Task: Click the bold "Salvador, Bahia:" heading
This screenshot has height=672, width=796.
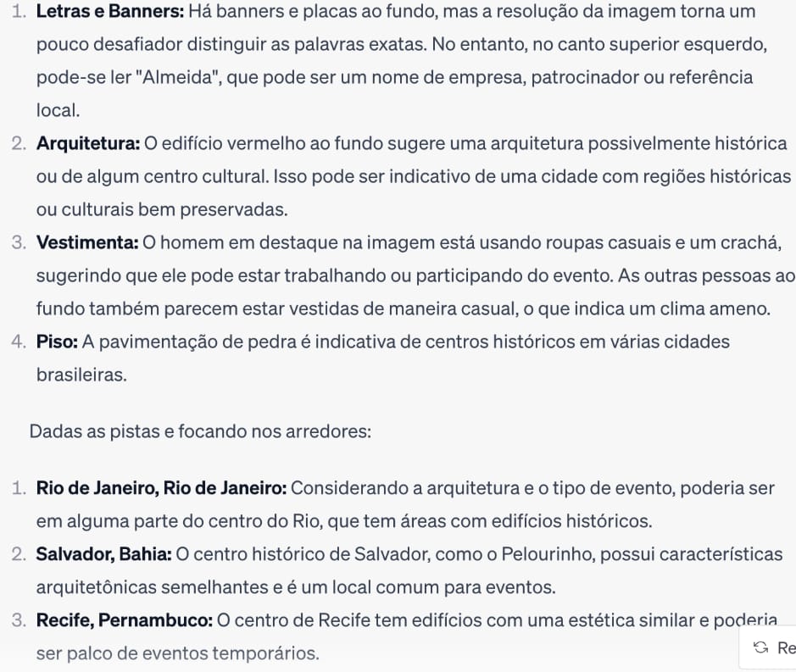Action: (103, 554)
